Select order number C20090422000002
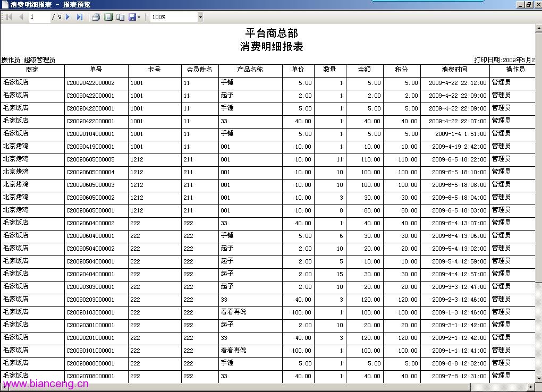 coord(90,83)
